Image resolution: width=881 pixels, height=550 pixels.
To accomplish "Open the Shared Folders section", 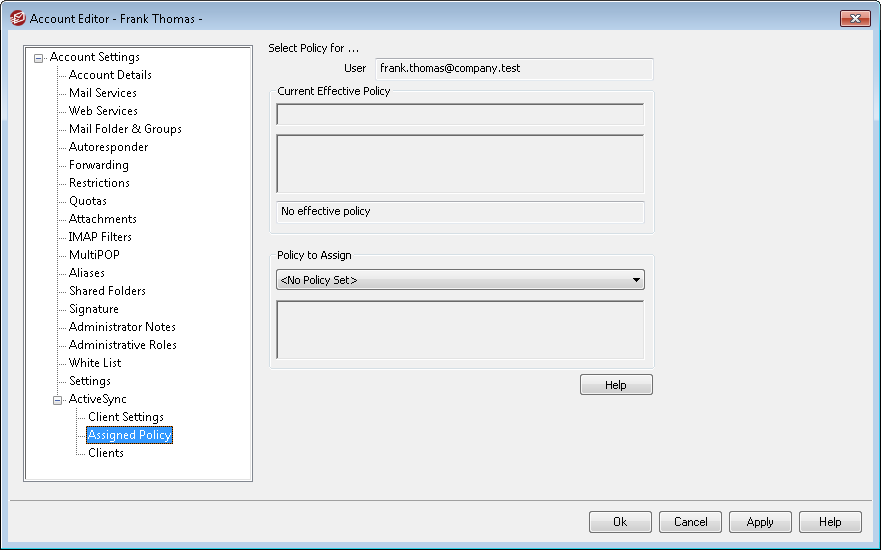I will coord(107,291).
